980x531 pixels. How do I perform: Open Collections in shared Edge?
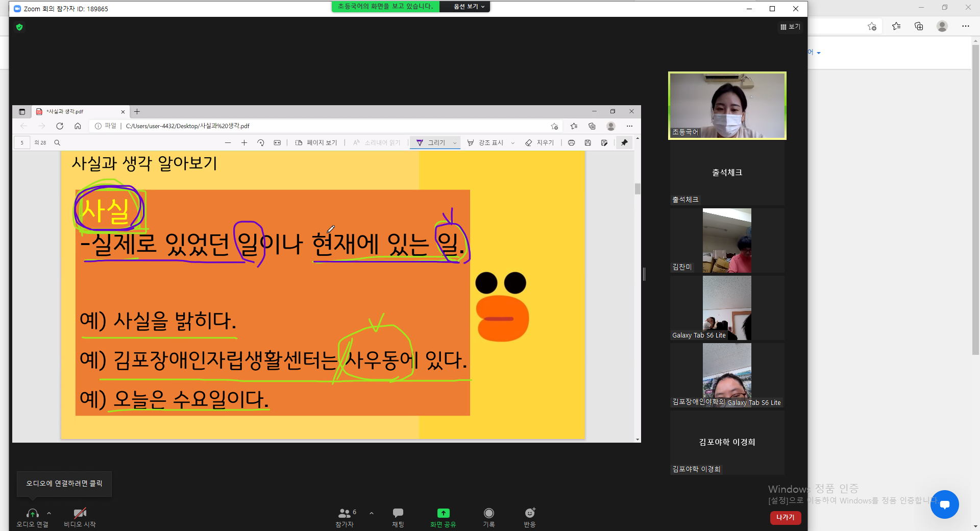(x=592, y=126)
